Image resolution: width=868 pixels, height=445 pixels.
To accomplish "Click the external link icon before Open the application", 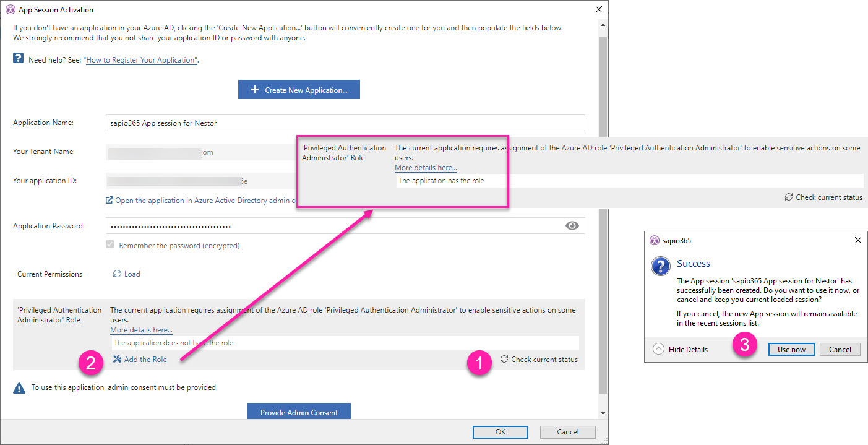I will pos(110,200).
